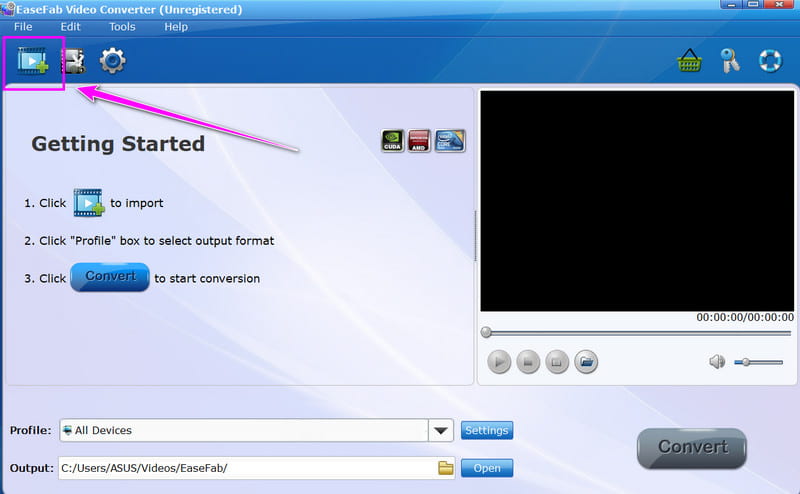Click the Intel Core acceleration badge
The height and width of the screenshot is (494, 800).
point(450,141)
